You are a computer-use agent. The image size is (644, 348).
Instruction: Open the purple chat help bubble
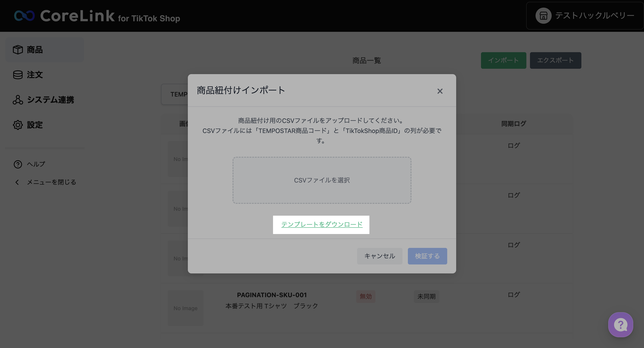(621, 325)
